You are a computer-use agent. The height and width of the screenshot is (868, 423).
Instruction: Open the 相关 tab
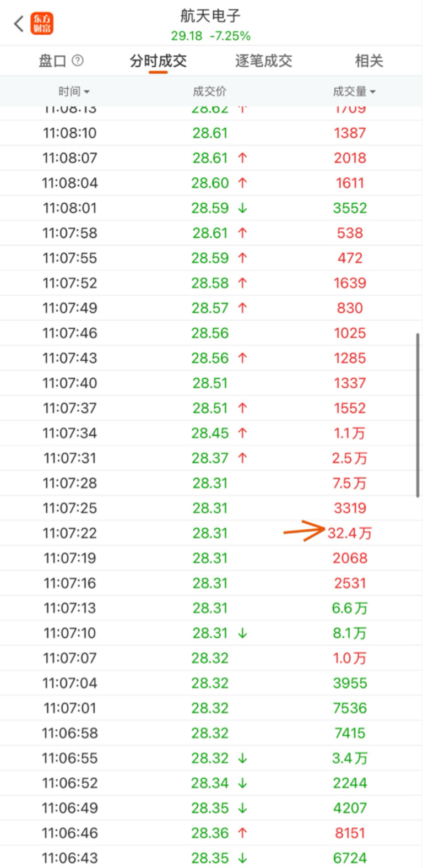(368, 61)
